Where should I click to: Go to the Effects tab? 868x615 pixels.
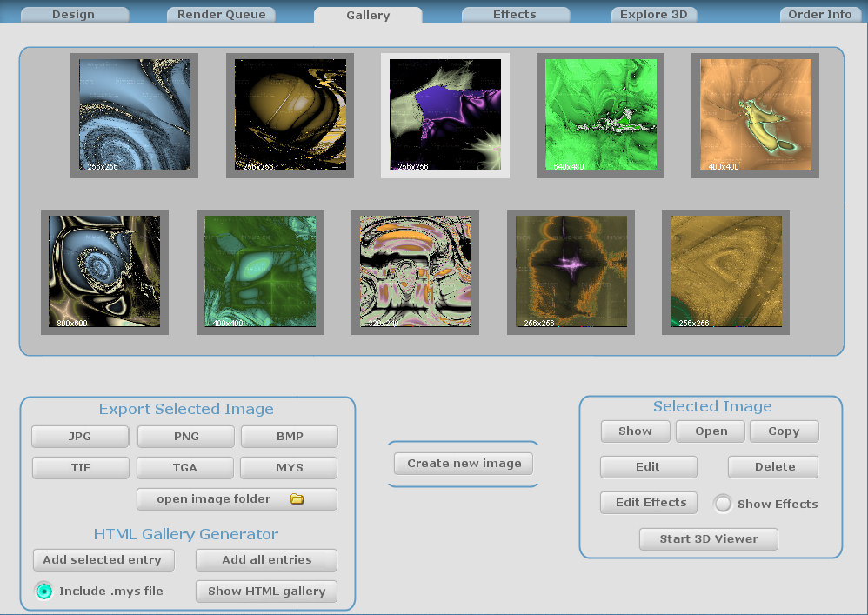(x=515, y=15)
